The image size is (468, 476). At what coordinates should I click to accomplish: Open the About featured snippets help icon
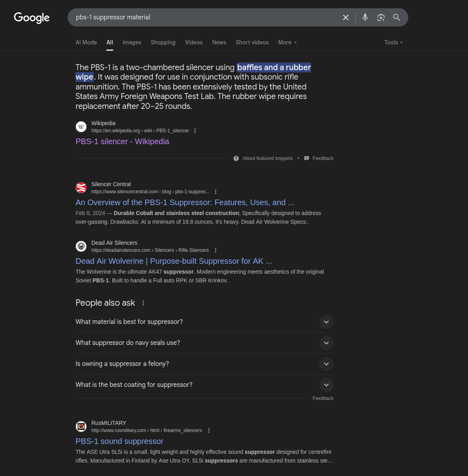tap(236, 158)
